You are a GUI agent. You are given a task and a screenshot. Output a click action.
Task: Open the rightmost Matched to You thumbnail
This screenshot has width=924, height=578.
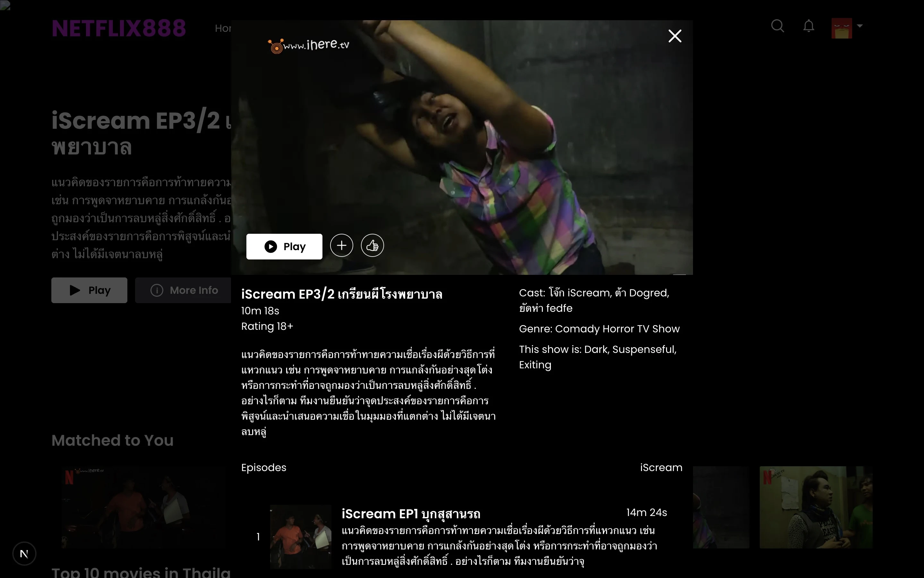816,507
